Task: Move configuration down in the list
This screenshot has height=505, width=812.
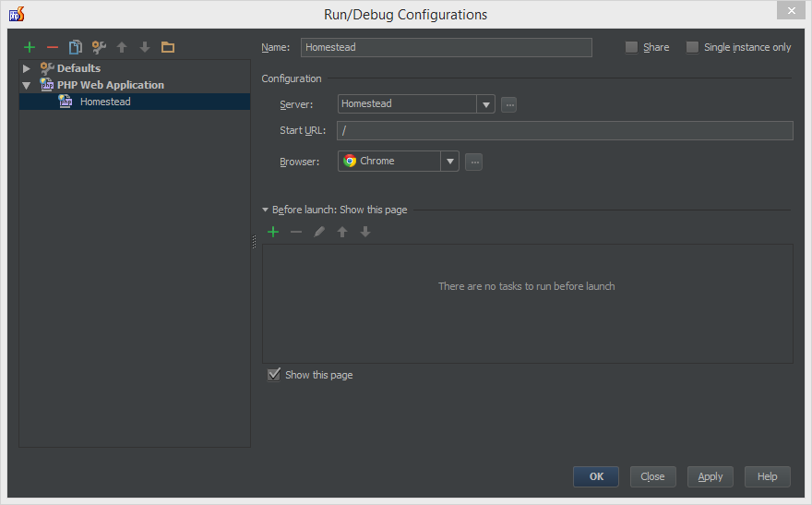Action: pos(145,47)
